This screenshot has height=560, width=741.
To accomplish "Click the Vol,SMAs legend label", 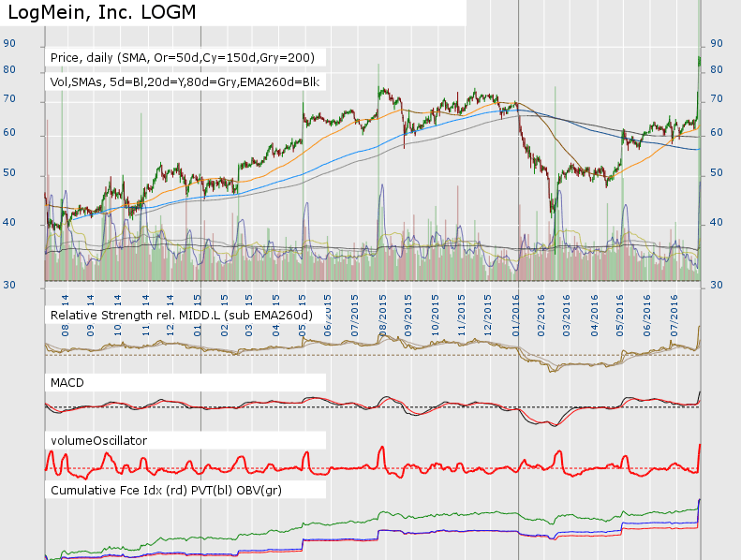I will (x=185, y=82).
